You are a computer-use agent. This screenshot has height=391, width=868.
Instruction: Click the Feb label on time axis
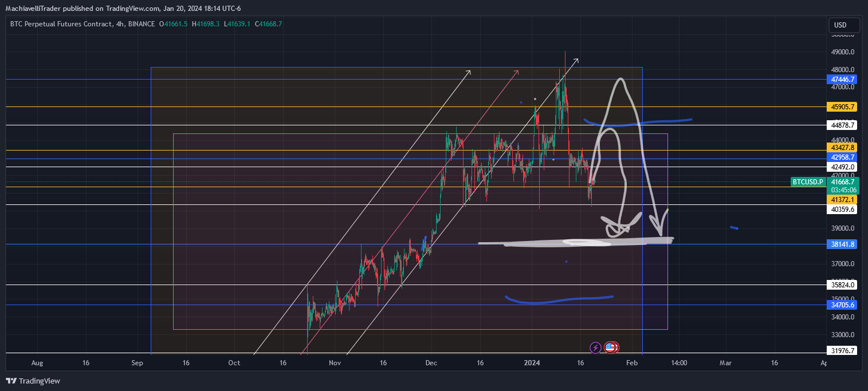[x=631, y=363]
